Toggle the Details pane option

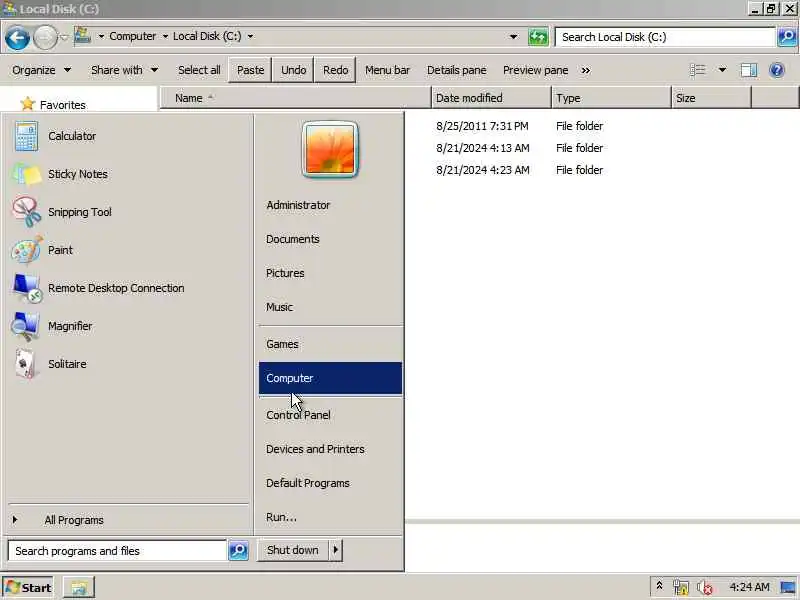tap(457, 70)
